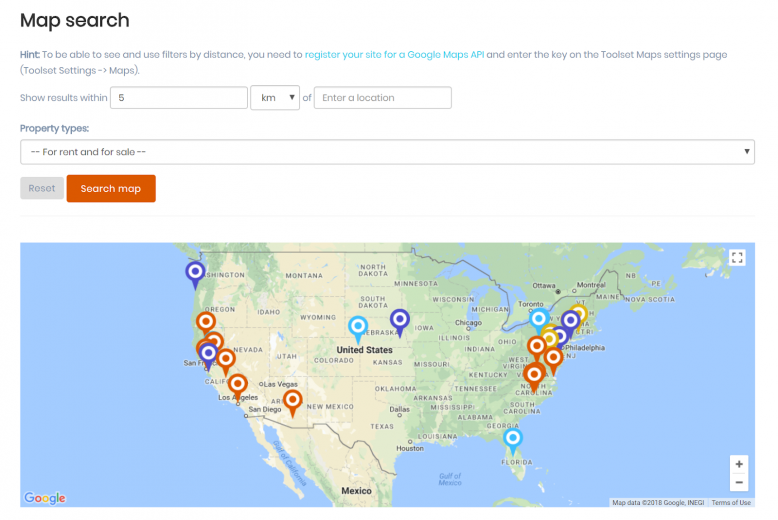Open the Terms of Use link
Viewport: 778px width, 520px height.
[x=731, y=503]
